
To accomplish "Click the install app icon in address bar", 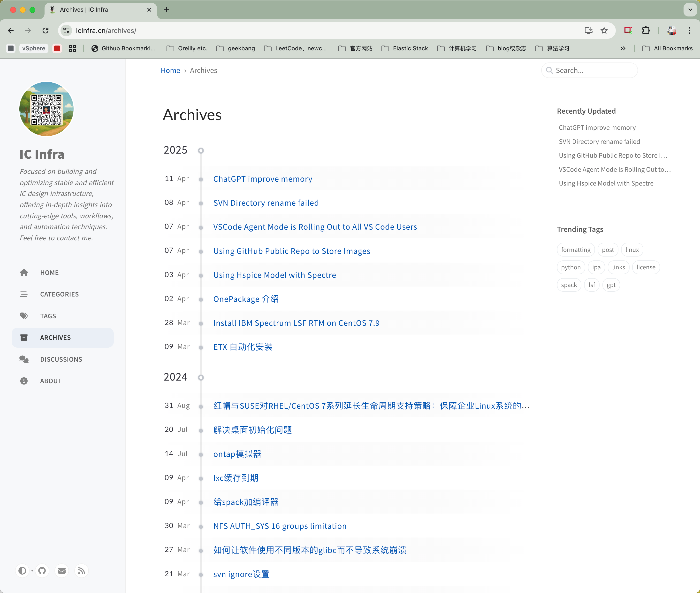I will [588, 31].
